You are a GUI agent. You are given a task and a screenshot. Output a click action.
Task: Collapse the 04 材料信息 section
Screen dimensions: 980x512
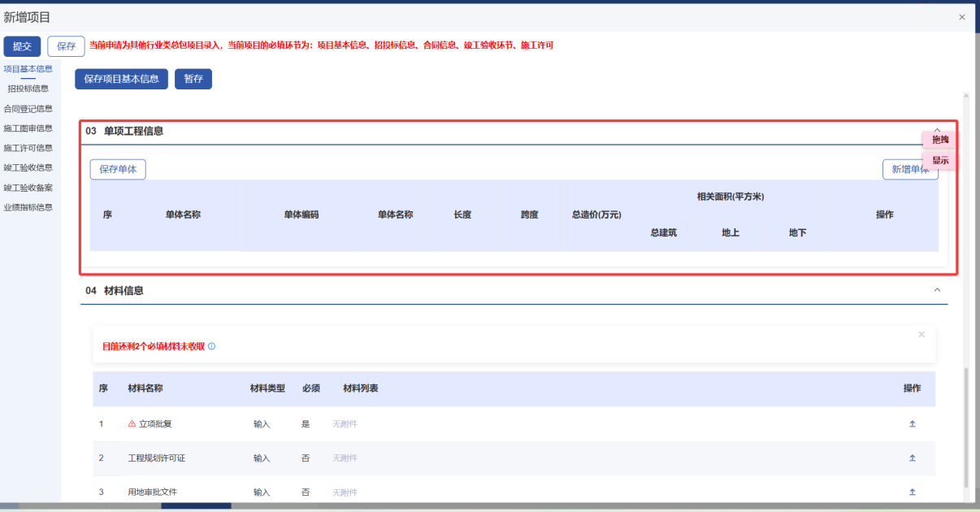pyautogui.click(x=937, y=290)
